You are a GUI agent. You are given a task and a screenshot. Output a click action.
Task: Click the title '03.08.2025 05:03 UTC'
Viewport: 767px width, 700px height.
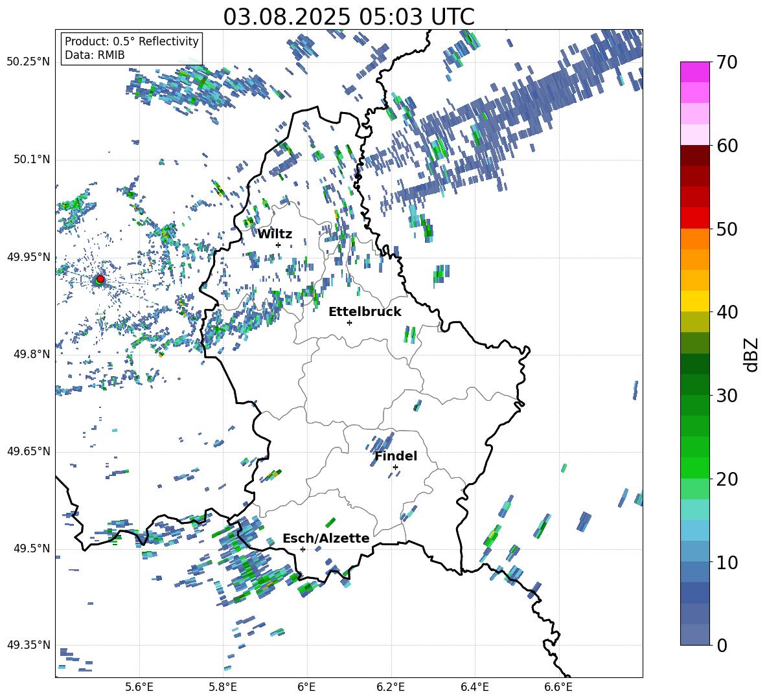pos(349,17)
